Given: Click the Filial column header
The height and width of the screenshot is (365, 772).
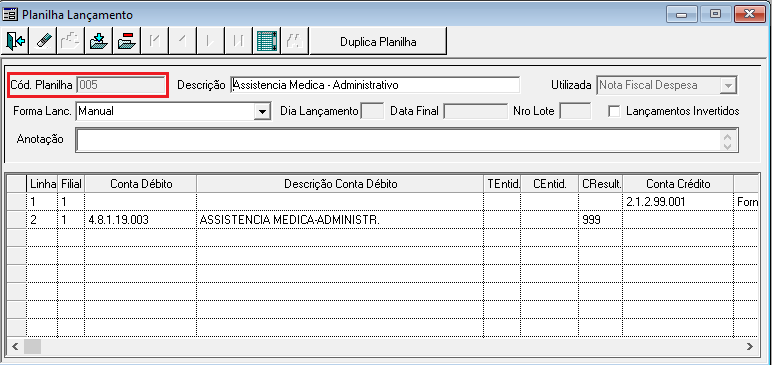Looking at the screenshot, I should point(71,184).
